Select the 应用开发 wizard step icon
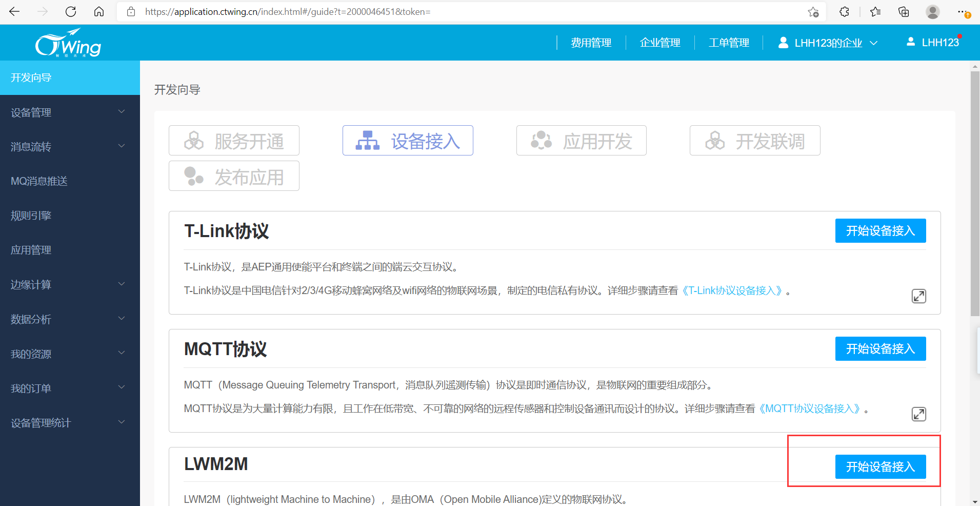The height and width of the screenshot is (506, 980). [541, 140]
